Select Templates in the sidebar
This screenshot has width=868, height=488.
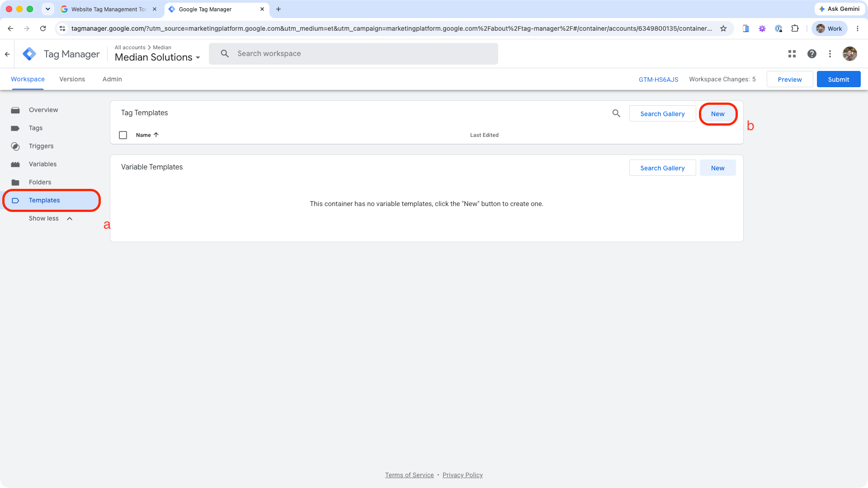(51, 200)
